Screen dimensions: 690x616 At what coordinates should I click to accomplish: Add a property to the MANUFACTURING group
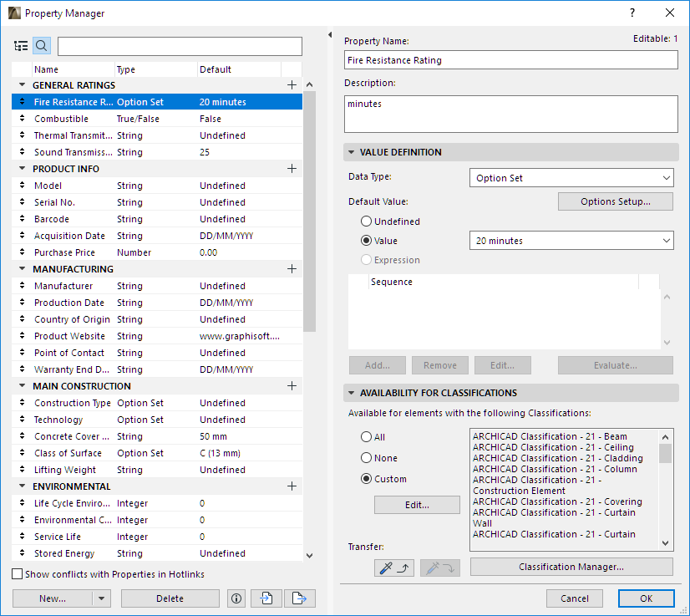(292, 269)
